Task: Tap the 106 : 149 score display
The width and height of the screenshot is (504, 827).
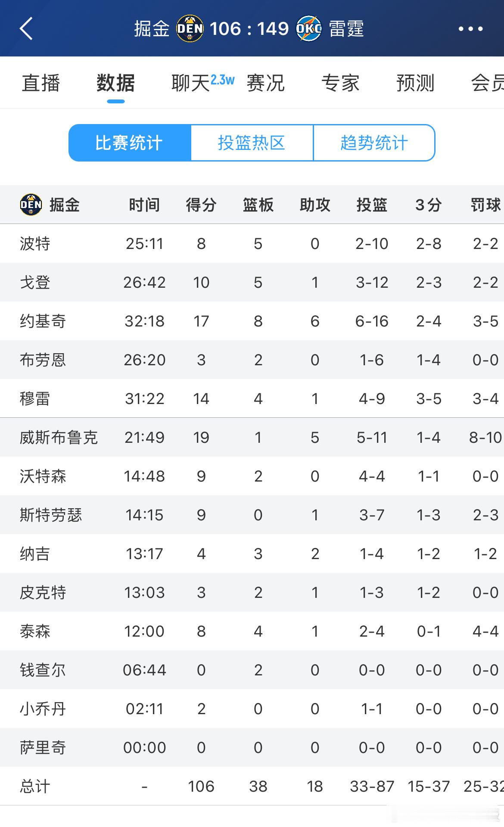Action: pyautogui.click(x=249, y=29)
